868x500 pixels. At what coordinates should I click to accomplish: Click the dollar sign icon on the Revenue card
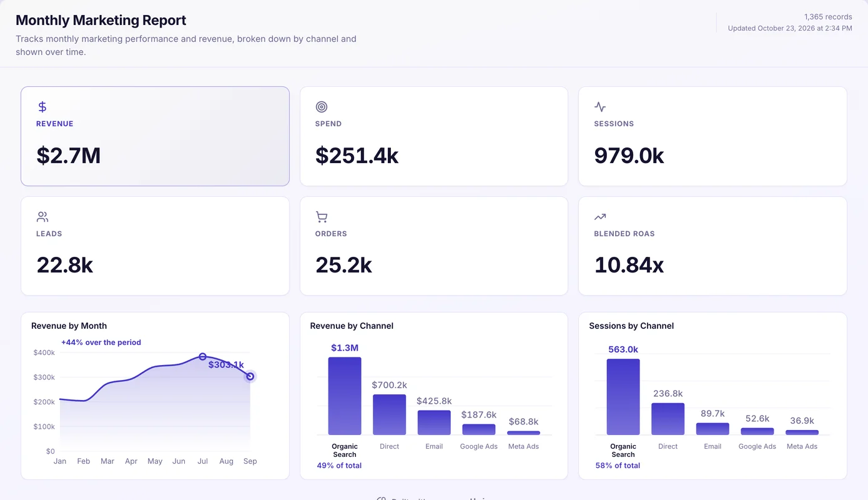pyautogui.click(x=42, y=107)
